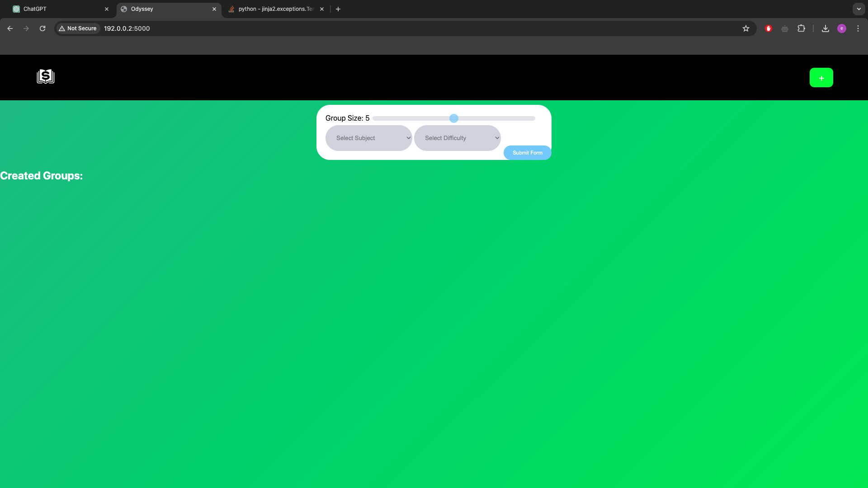868x488 pixels.
Task: Click the Submit Form button
Action: pos(527,153)
